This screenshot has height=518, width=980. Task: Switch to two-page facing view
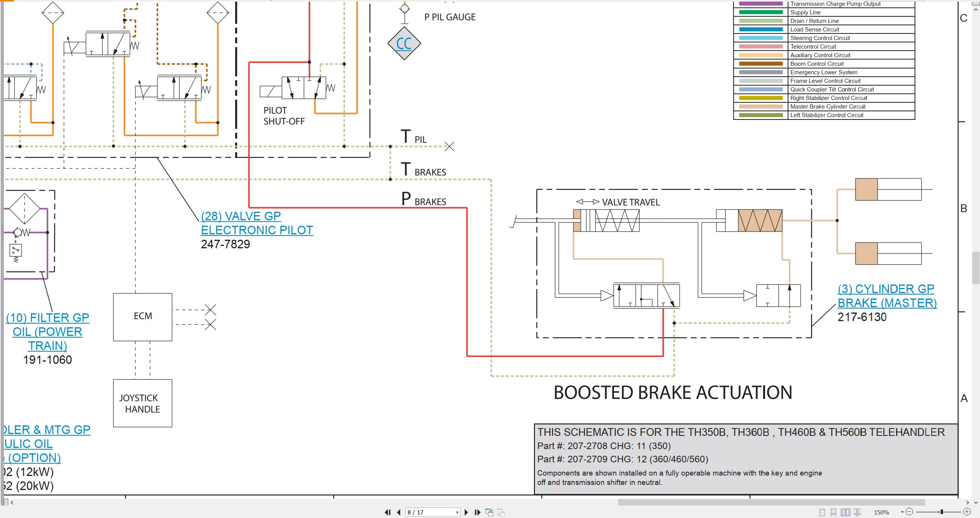coord(845,512)
